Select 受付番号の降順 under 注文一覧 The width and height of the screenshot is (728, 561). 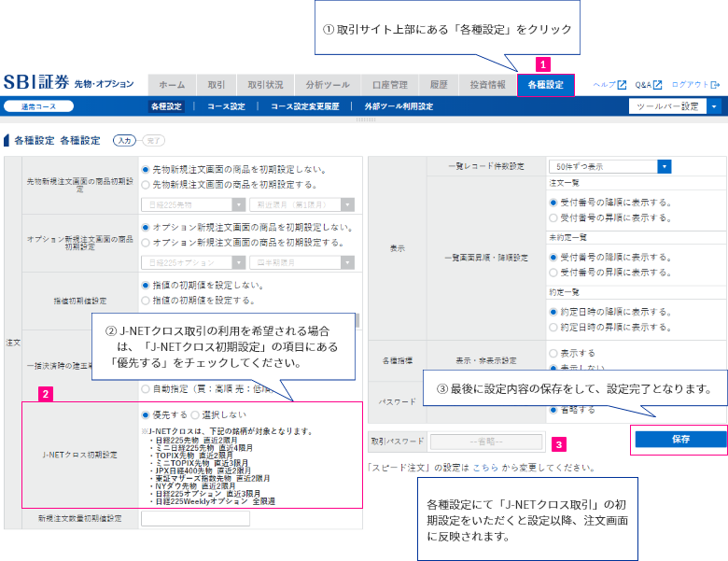pos(553,203)
